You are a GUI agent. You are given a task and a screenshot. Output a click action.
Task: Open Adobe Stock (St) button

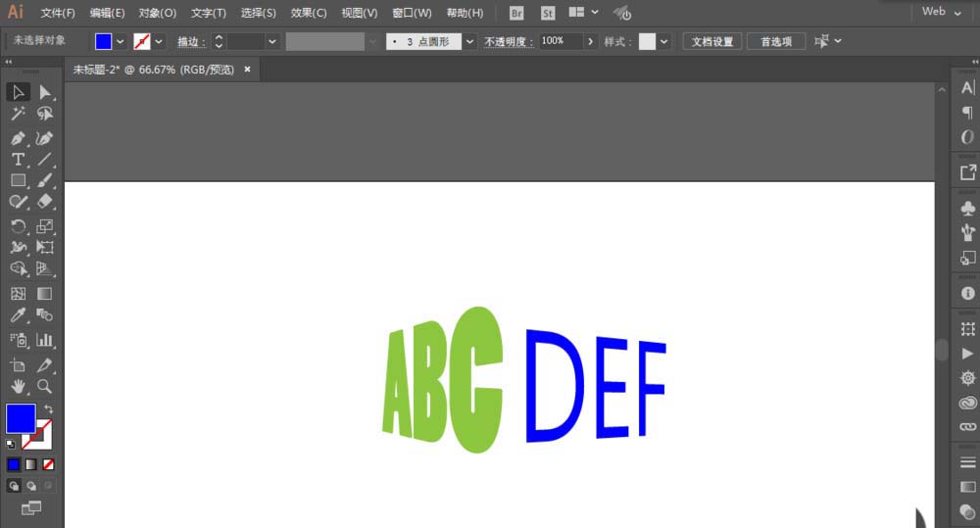tap(548, 13)
